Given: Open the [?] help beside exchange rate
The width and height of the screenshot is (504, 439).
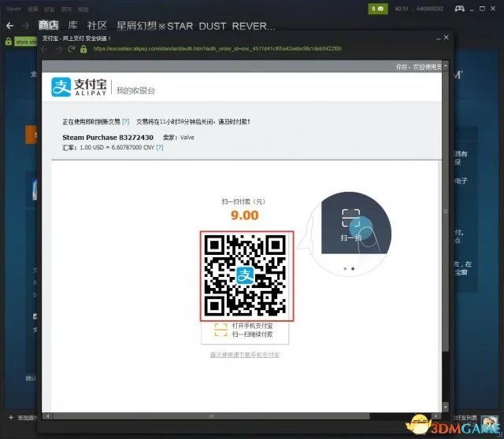Looking at the screenshot, I should [x=159, y=147].
